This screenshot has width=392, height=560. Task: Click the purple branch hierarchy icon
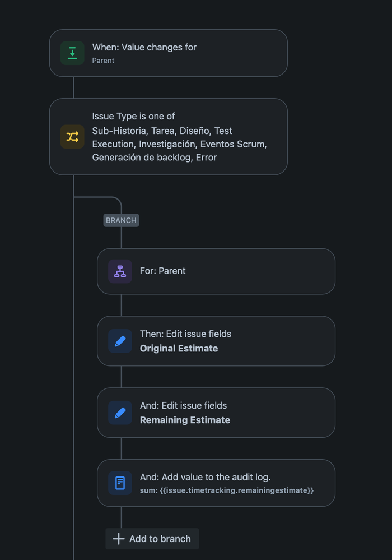coord(120,271)
